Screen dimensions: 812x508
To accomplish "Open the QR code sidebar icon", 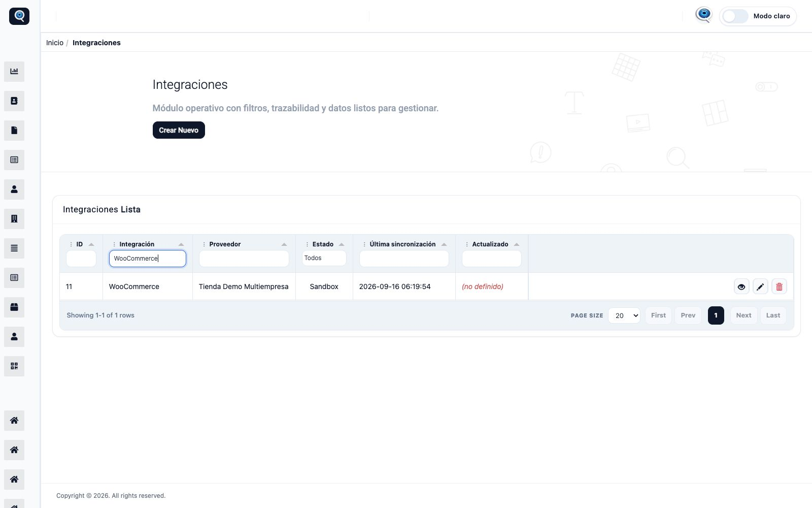I will 14,366.
